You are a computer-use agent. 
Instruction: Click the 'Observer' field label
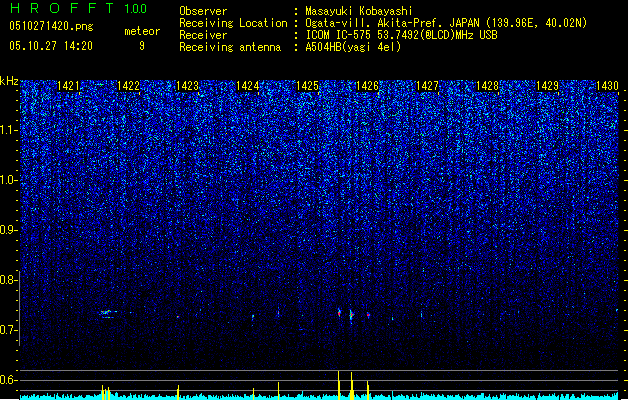[x=203, y=11]
